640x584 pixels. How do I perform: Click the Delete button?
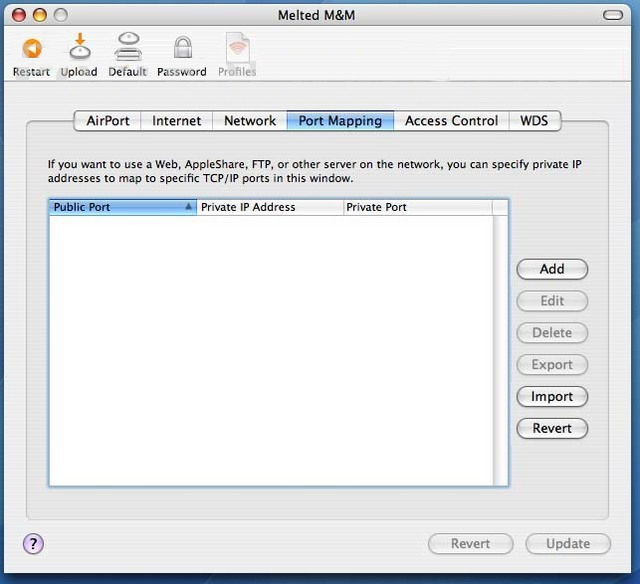552,333
